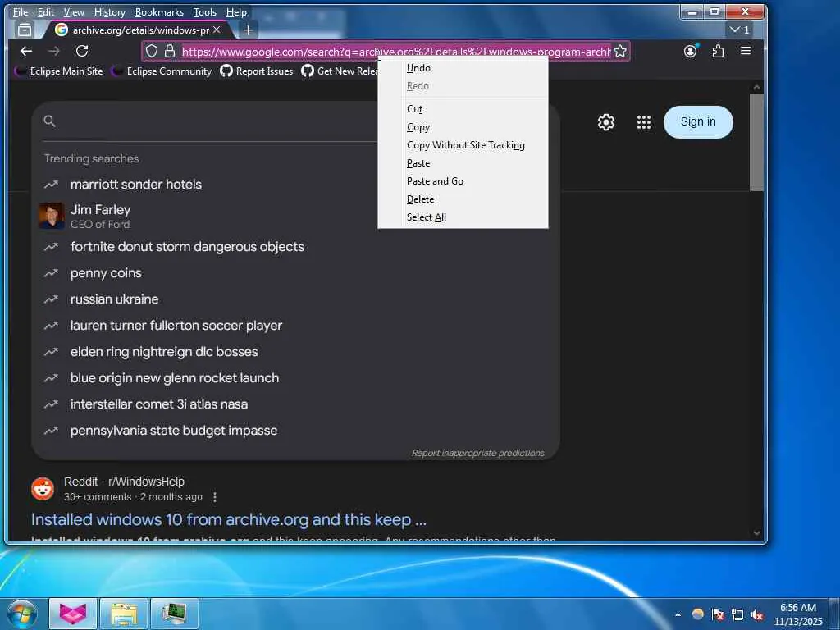Open a new tab with plus button
Screen dimensions: 840x630
click(248, 30)
